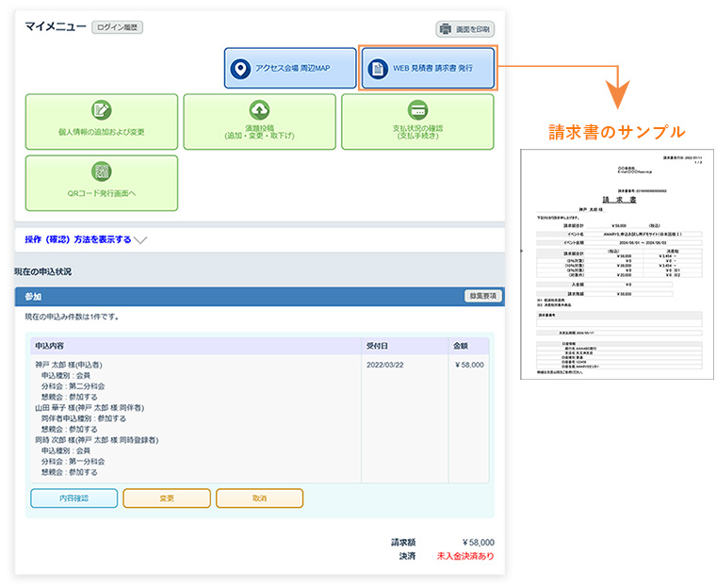
Task: Click the printer icon in 画面を印刷
Action: [447, 29]
